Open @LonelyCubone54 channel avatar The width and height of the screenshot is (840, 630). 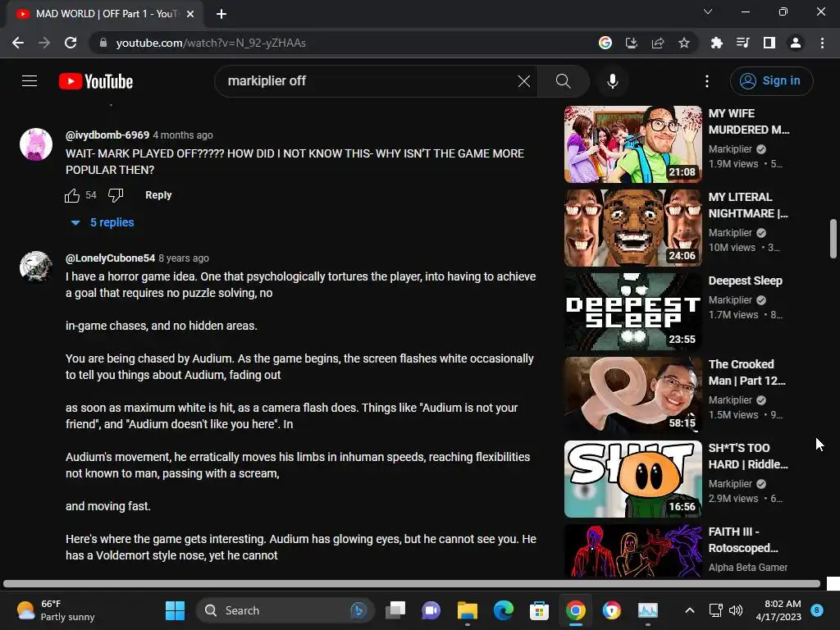[36, 267]
